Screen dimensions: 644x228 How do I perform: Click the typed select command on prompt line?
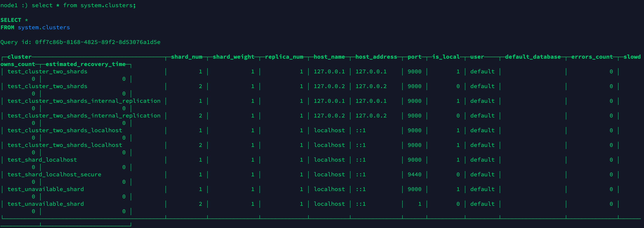coord(84,5)
